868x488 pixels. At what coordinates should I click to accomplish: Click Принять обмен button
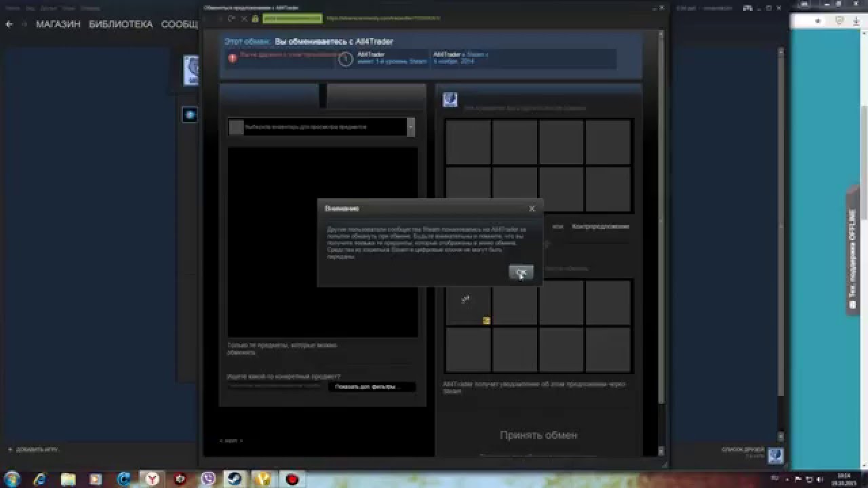538,435
